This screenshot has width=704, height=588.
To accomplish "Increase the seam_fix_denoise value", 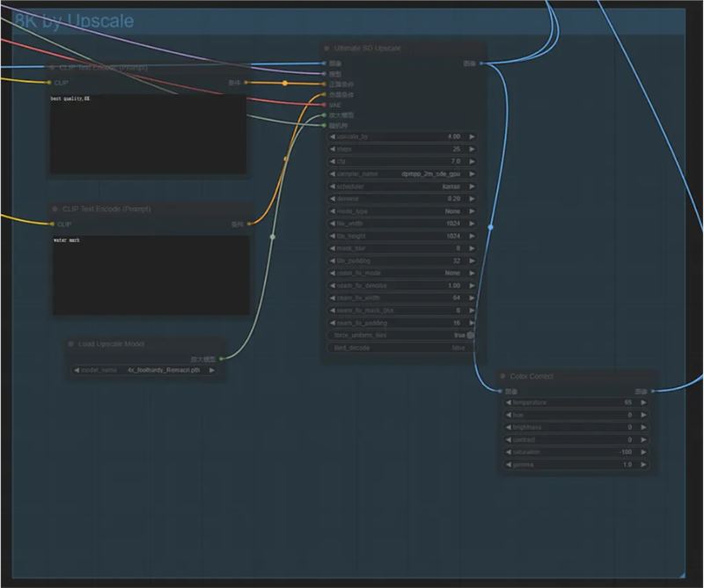I will (472, 286).
